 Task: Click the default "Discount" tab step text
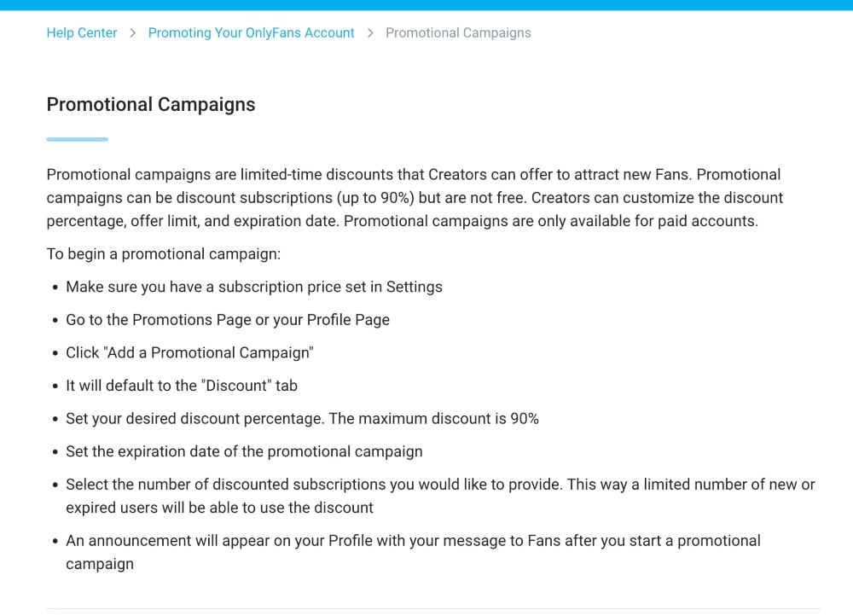[182, 386]
